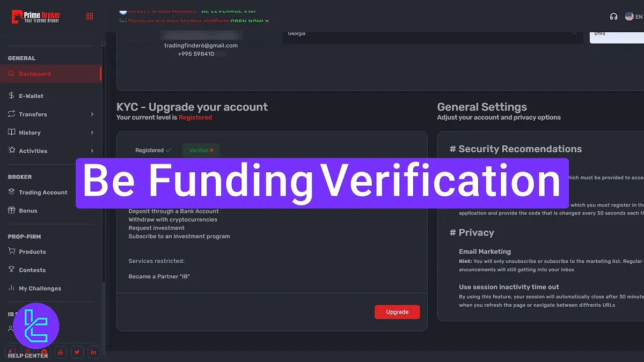
Task: Open the apps grid icon beside the logo
Action: (90, 17)
